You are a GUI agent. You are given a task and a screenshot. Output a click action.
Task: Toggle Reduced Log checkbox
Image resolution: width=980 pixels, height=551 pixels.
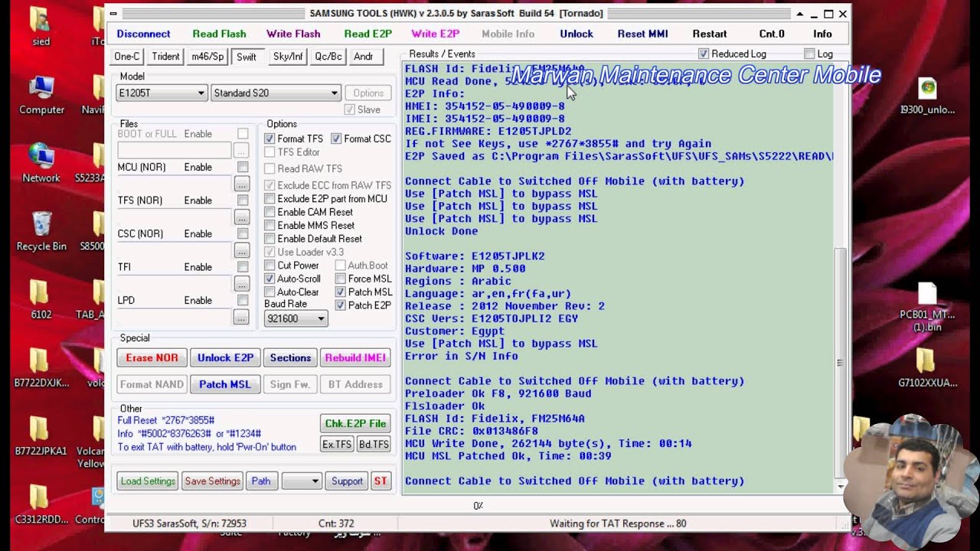pyautogui.click(x=704, y=54)
